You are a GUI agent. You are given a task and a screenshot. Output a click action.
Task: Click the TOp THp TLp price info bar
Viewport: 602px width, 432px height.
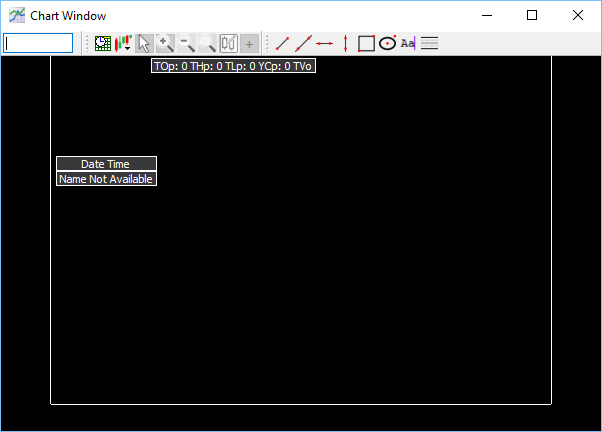[x=233, y=66]
